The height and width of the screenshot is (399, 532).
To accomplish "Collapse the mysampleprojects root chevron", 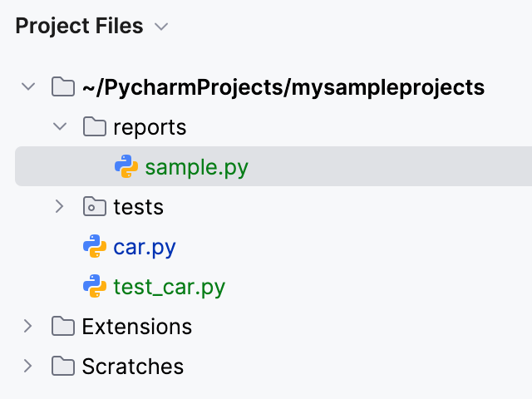I will (x=28, y=87).
